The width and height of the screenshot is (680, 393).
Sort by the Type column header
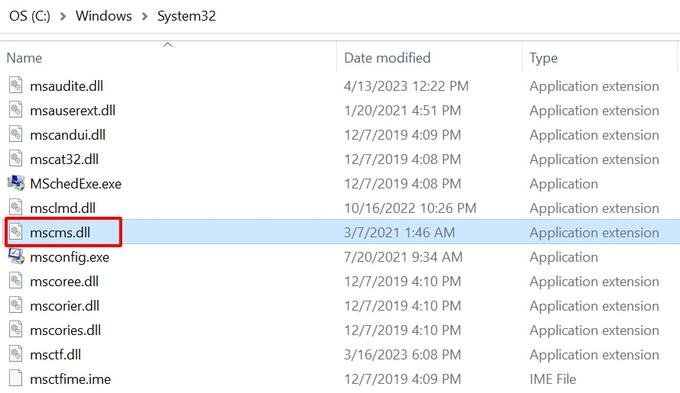point(543,58)
